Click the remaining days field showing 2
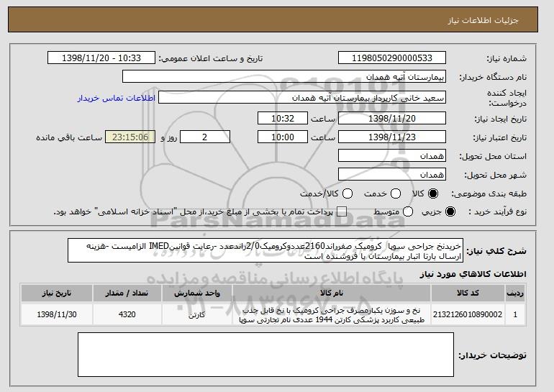 click(x=205, y=137)
